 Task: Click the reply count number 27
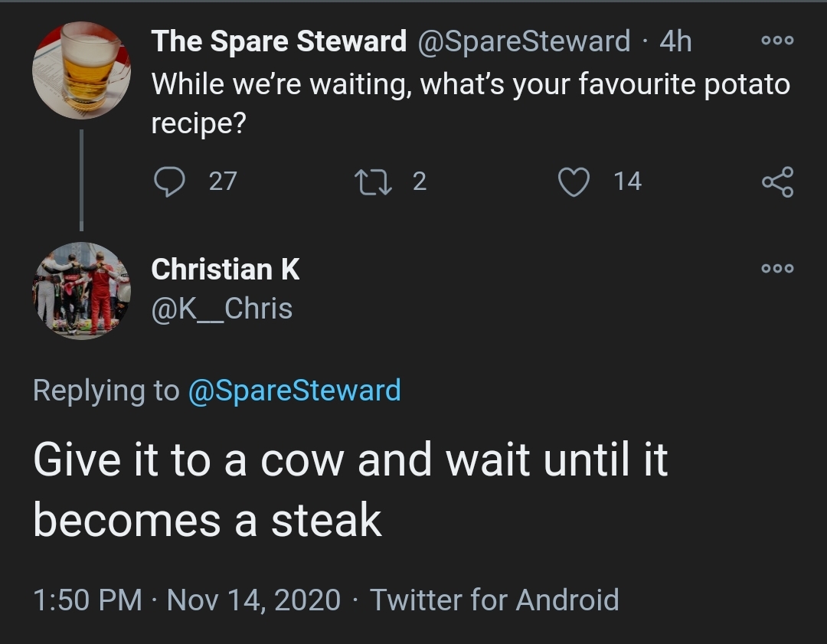click(223, 181)
